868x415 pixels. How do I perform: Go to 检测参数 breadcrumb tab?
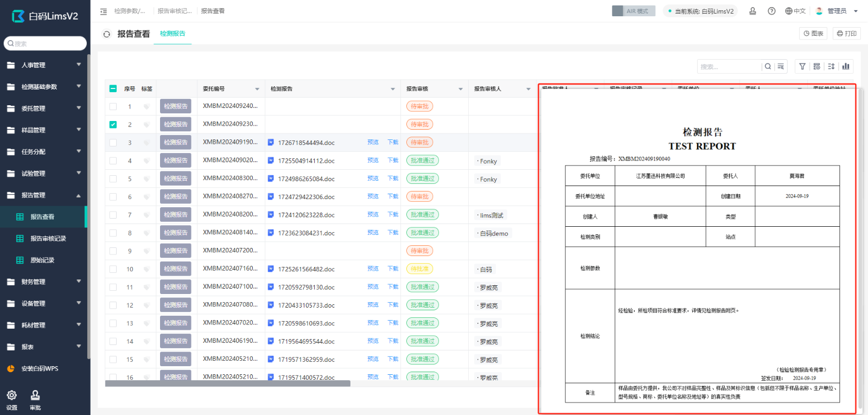pyautogui.click(x=130, y=11)
